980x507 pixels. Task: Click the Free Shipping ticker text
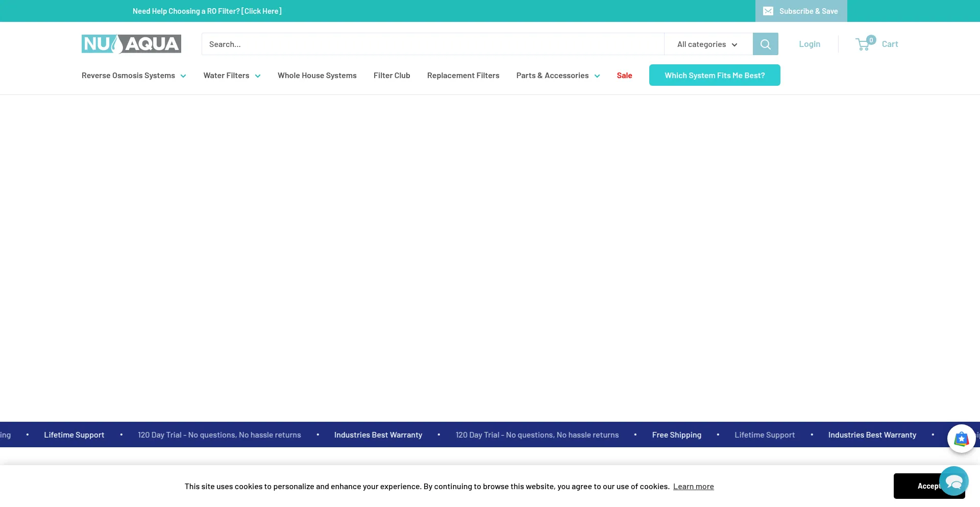(676, 435)
